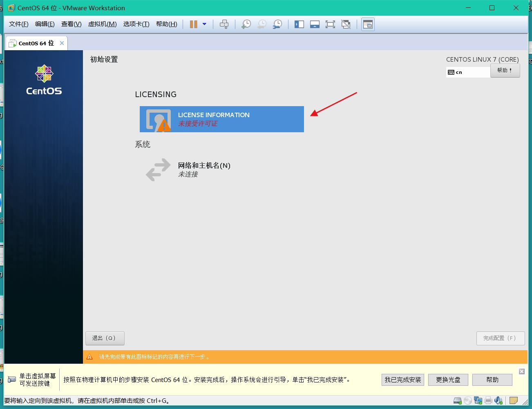
Task: Pause the virtual machine from the toolbar
Action: (194, 24)
